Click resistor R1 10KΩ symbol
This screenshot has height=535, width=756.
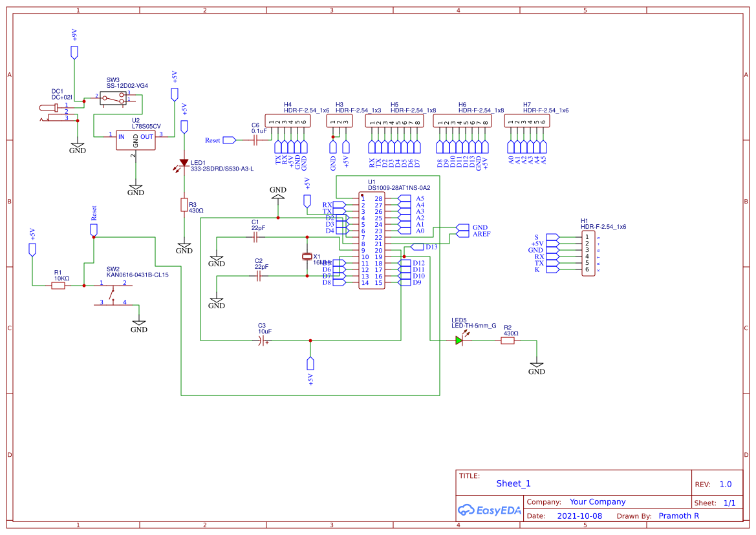pos(57,284)
